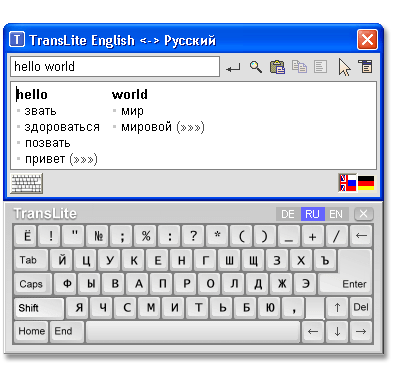Select the German flag dictionary

pos(366,183)
